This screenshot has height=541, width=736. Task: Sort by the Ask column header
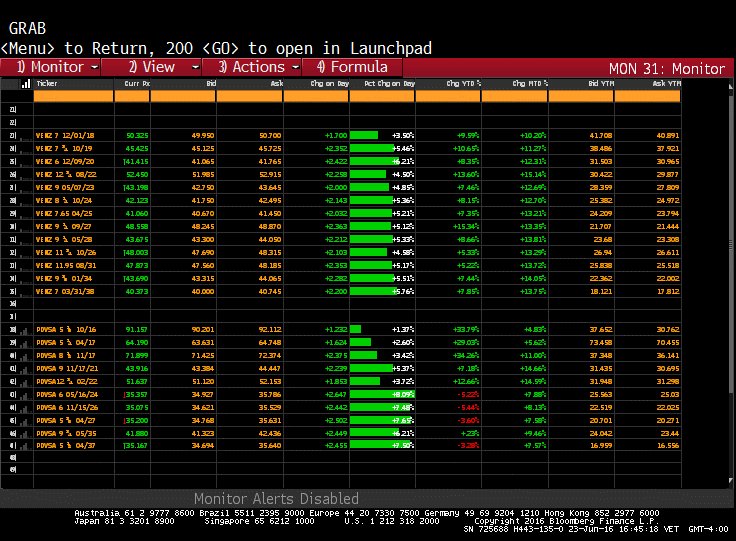pos(277,84)
